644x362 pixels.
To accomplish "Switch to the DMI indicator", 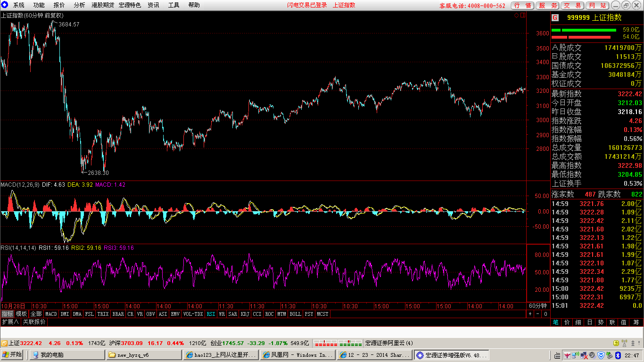I will (x=65, y=313).
